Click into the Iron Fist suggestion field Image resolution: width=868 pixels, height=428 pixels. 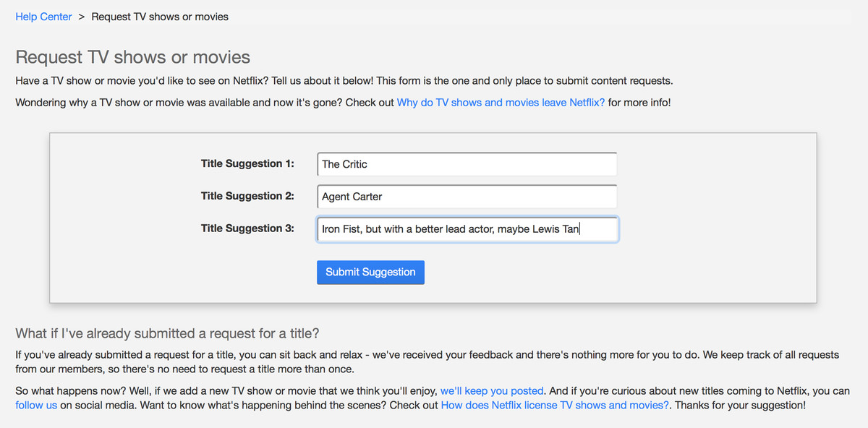click(x=467, y=229)
